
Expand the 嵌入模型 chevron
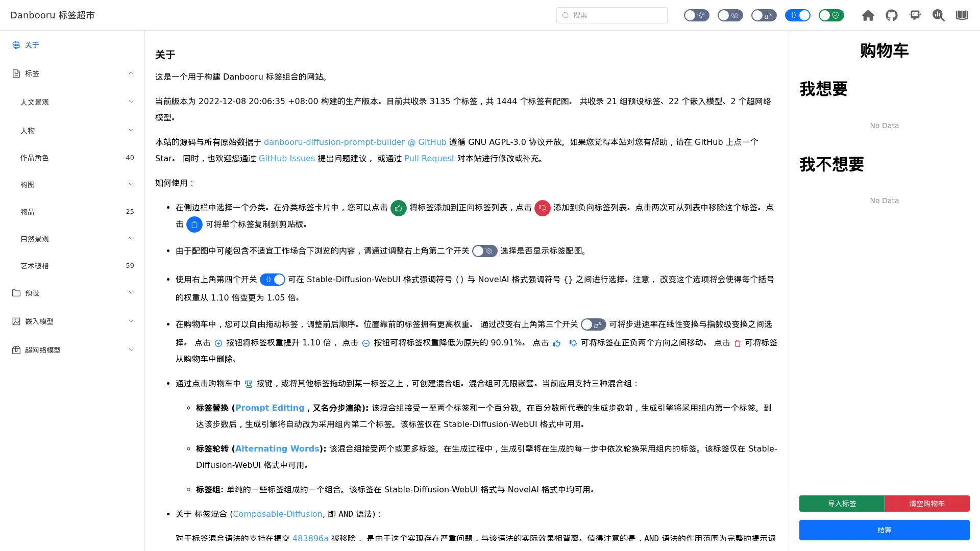click(131, 321)
